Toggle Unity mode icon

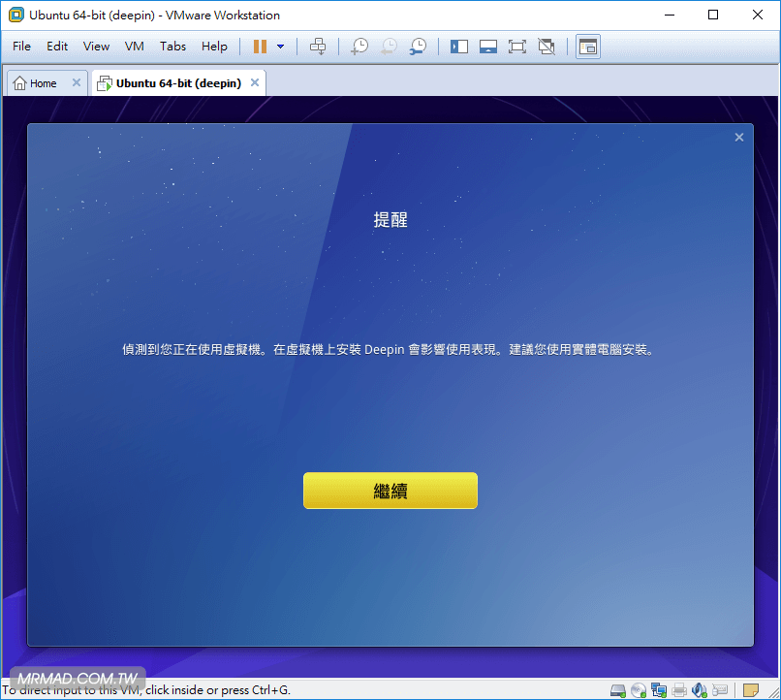coord(547,47)
